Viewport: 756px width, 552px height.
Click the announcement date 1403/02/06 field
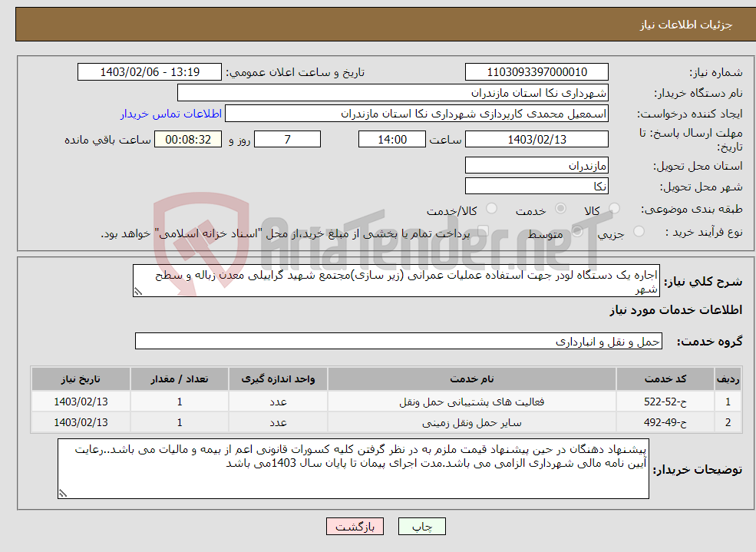pyautogui.click(x=150, y=72)
